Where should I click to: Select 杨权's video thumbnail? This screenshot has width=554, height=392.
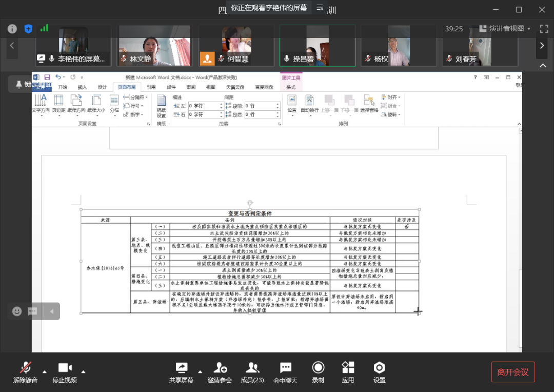pos(399,46)
